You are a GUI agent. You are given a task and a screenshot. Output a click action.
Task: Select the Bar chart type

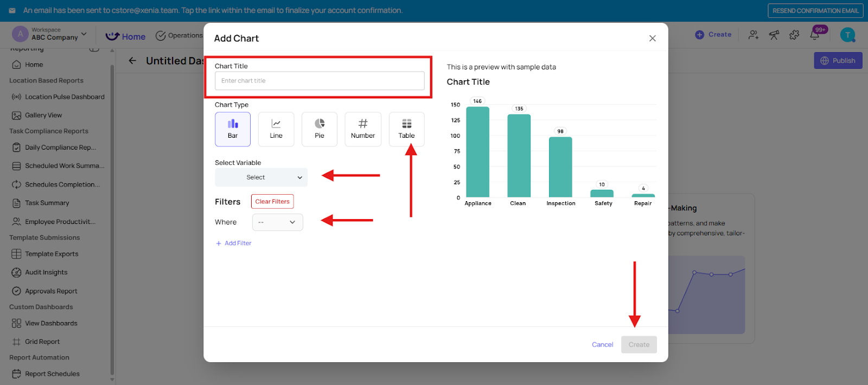coord(232,129)
